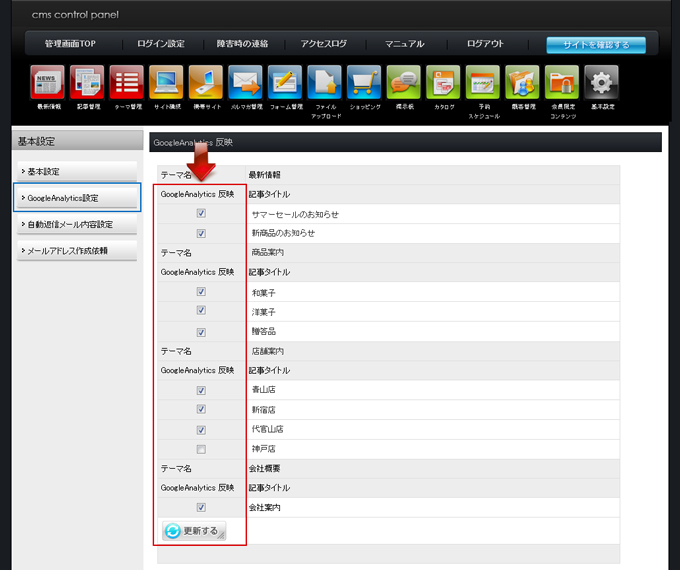Viewport: 680px width, 570px height.
Task: Select the ショッピング cart icon
Action: (x=364, y=82)
